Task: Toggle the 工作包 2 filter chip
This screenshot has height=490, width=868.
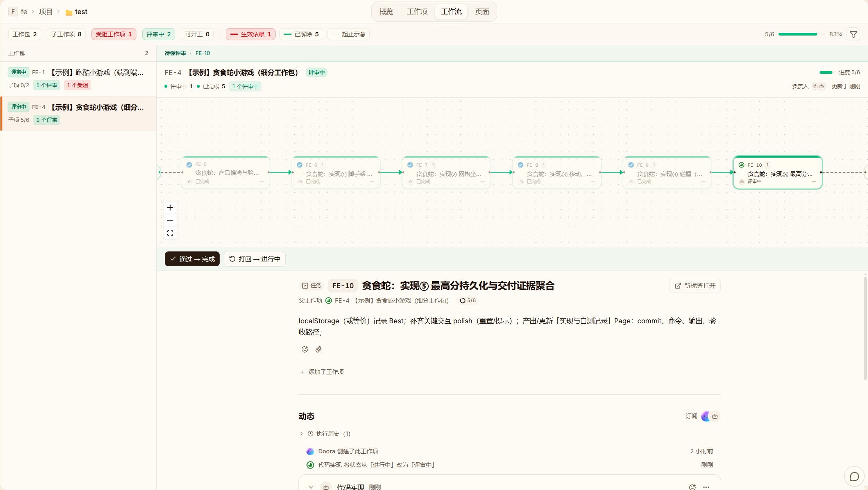Action: point(25,34)
